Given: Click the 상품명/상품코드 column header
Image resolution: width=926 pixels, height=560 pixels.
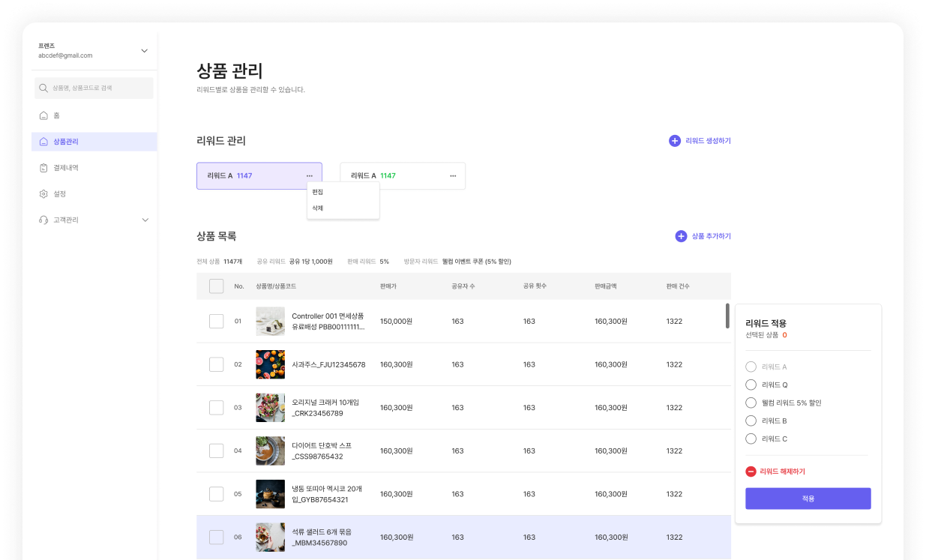Looking at the screenshot, I should [276, 286].
